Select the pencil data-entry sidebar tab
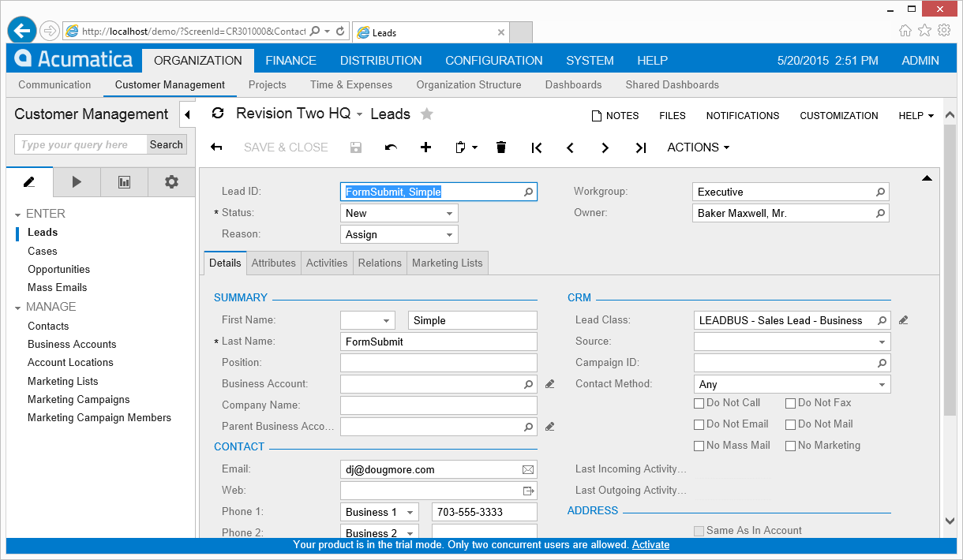Viewport: 963px width, 560px height. point(29,182)
